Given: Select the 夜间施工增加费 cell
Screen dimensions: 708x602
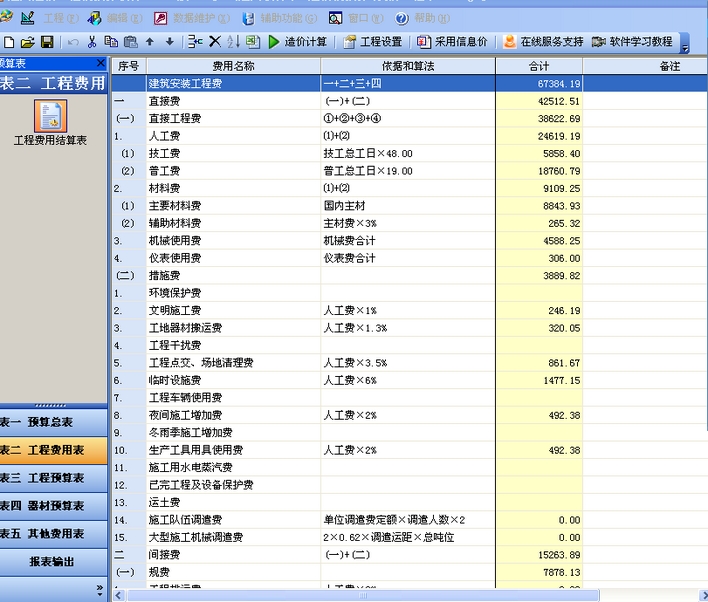Looking at the screenshot, I should [x=233, y=415].
